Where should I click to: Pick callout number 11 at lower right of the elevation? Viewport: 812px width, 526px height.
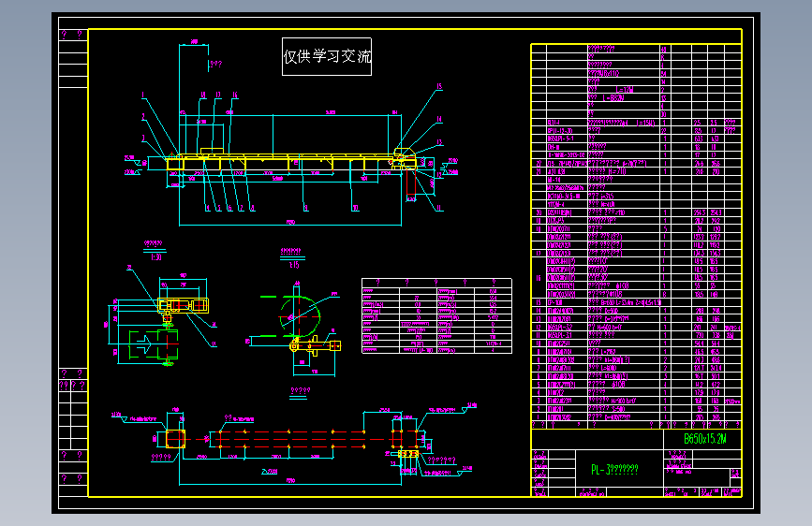(439, 208)
